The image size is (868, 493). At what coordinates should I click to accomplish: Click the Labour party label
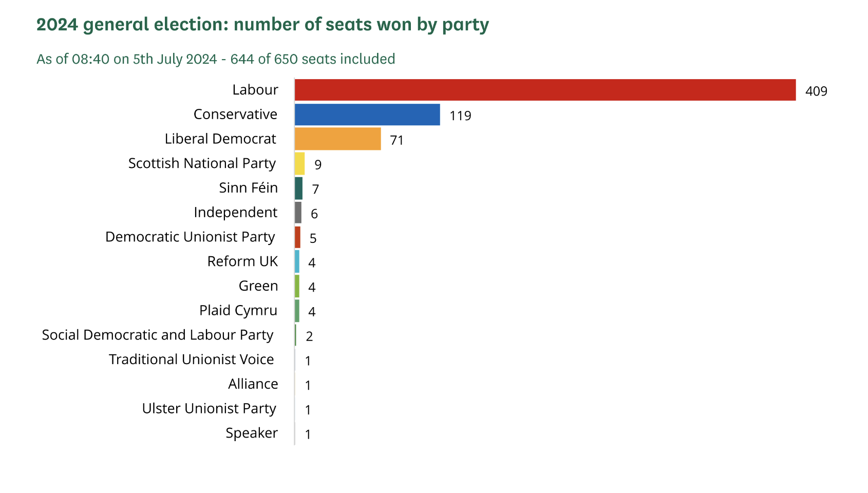coord(255,90)
